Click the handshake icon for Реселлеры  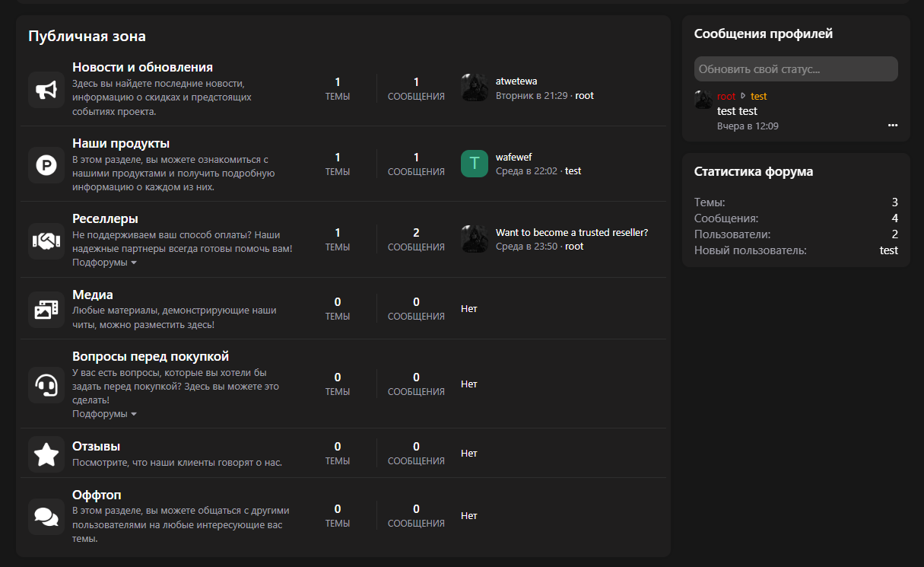pos(46,241)
